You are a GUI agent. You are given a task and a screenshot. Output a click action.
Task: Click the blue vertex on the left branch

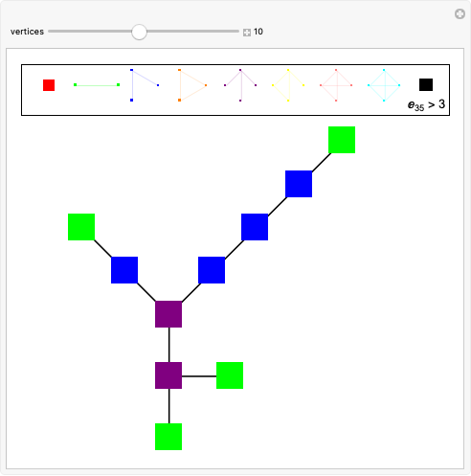pyautogui.click(x=124, y=270)
